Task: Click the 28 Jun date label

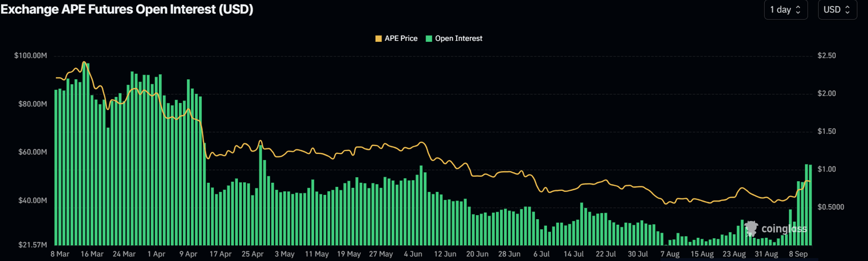Action: pyautogui.click(x=509, y=254)
